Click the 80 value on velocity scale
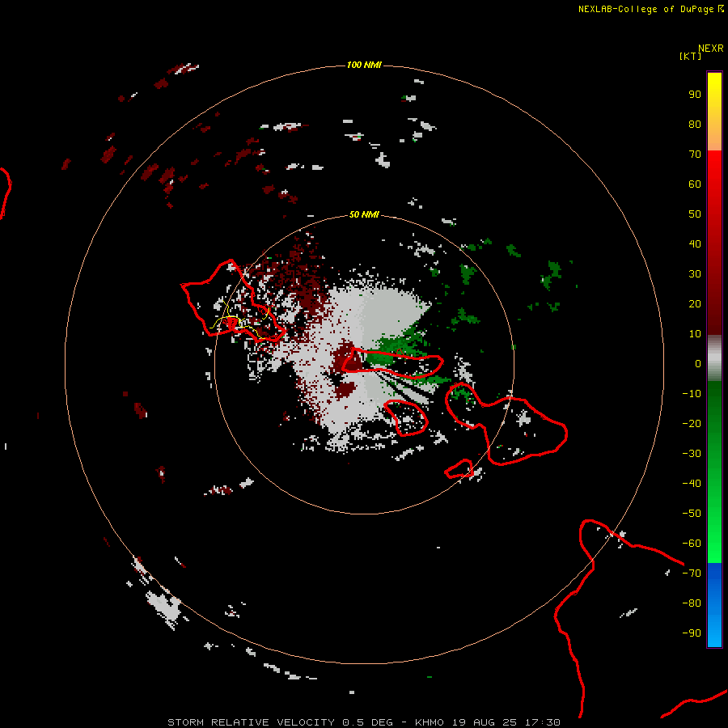728x728 pixels. coord(695,125)
